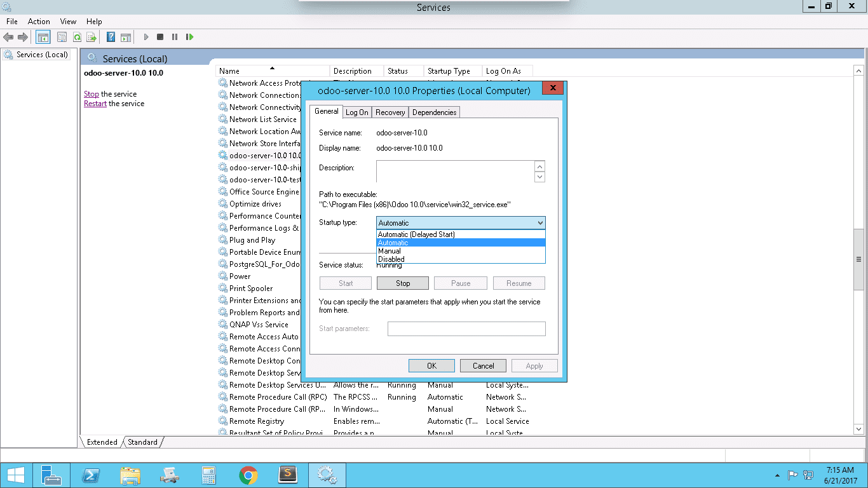Sort by the Name column header
This screenshot has height=488, width=868.
273,71
